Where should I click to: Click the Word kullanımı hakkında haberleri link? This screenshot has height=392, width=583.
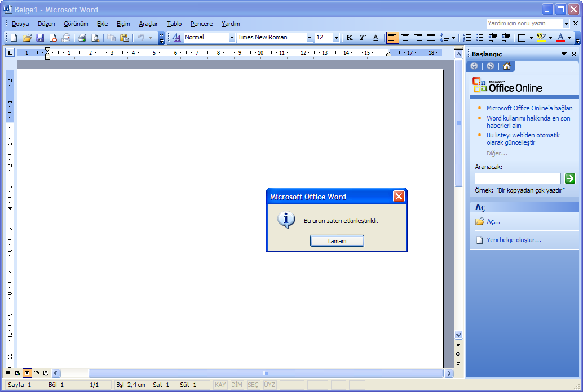[528, 122]
